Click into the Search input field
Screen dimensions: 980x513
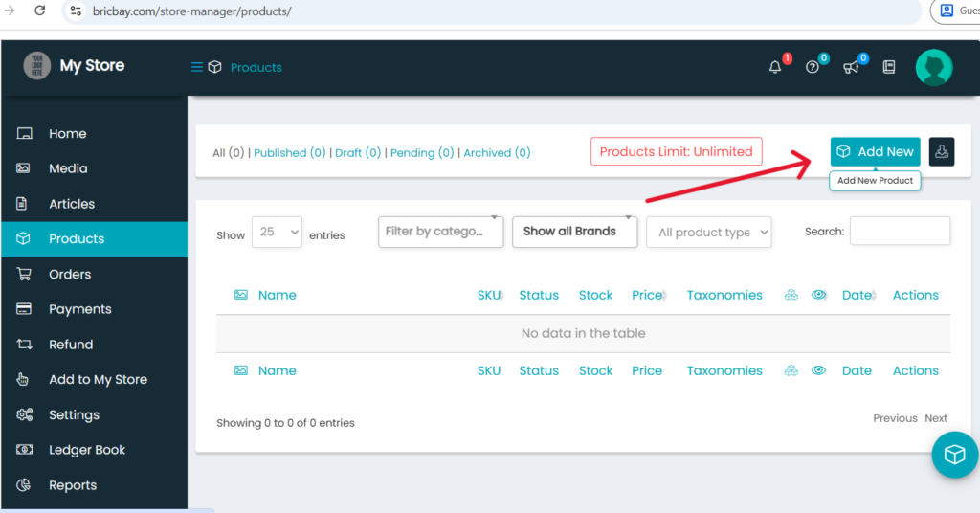tap(900, 231)
